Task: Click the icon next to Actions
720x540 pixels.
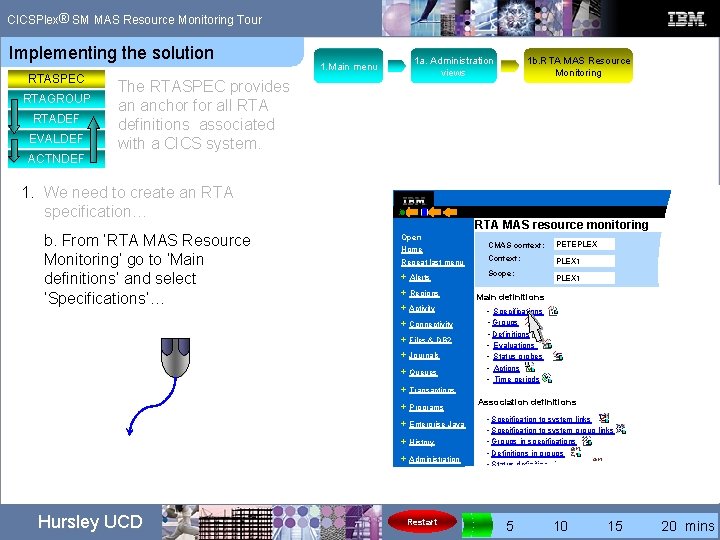Action: pyautogui.click(x=530, y=367)
